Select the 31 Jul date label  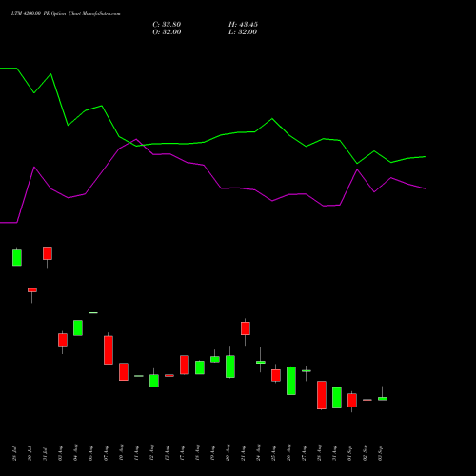[x=45, y=454]
